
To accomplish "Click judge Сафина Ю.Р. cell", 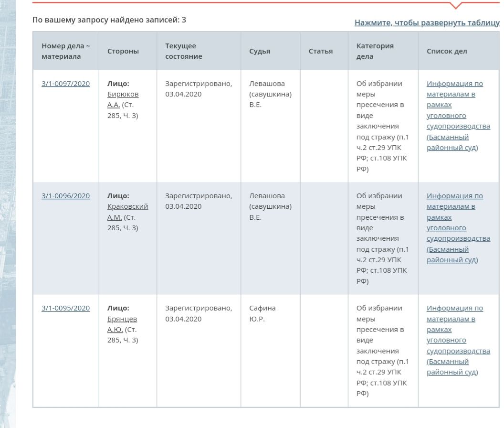I will click(x=262, y=313).
